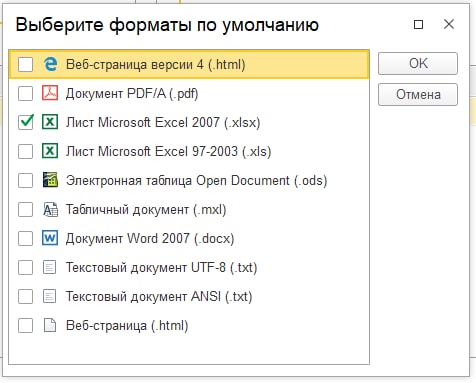Viewport: 476px width, 383px height.
Task: Confirm selection with the OK button
Action: click(418, 63)
